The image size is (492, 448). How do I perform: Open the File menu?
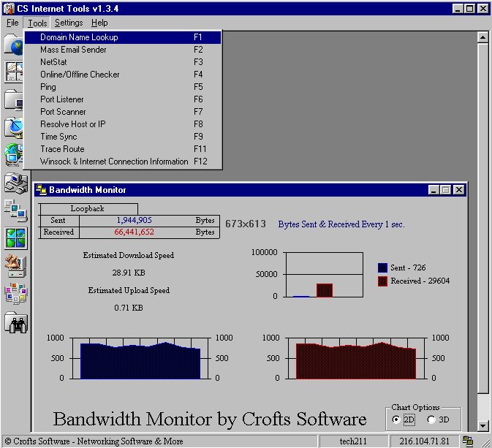click(x=12, y=23)
